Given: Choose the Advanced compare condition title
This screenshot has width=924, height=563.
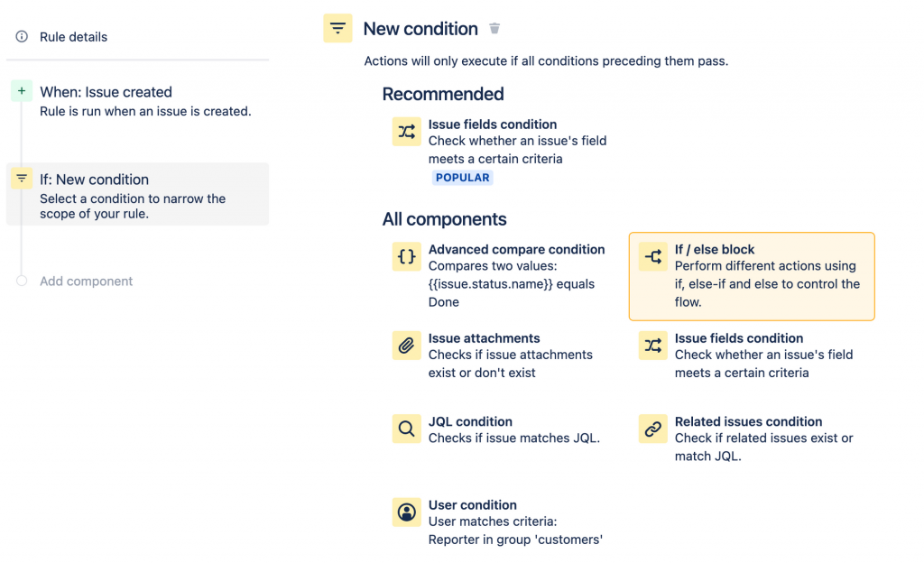Looking at the screenshot, I should click(x=516, y=249).
